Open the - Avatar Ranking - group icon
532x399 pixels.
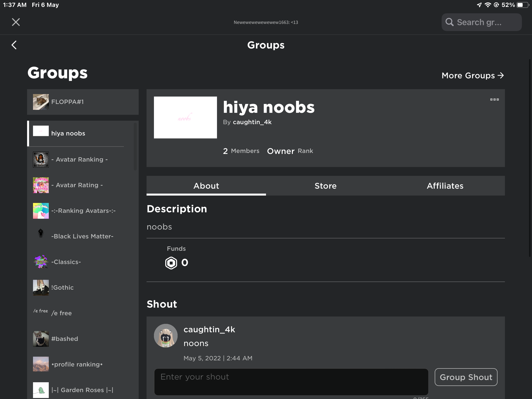coord(41,160)
